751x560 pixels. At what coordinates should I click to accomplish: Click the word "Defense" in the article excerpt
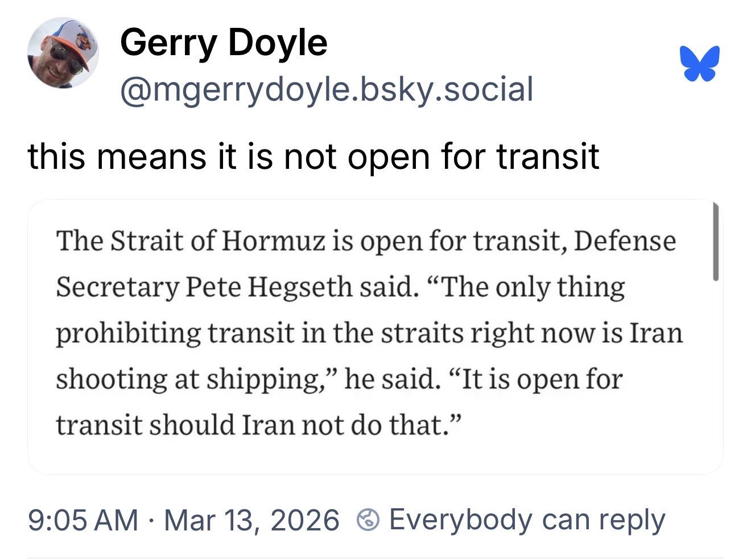coord(625,240)
